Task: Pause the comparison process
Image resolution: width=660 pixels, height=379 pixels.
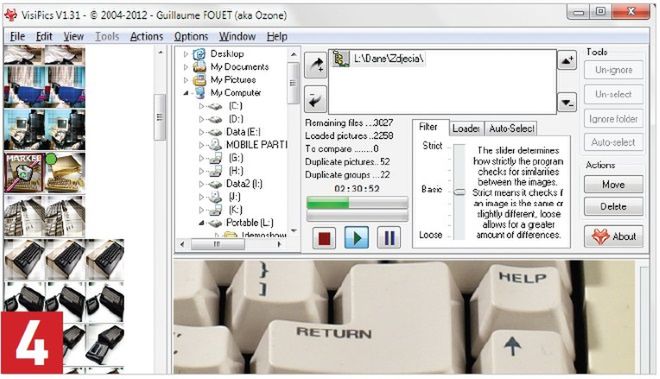Action: tap(389, 238)
